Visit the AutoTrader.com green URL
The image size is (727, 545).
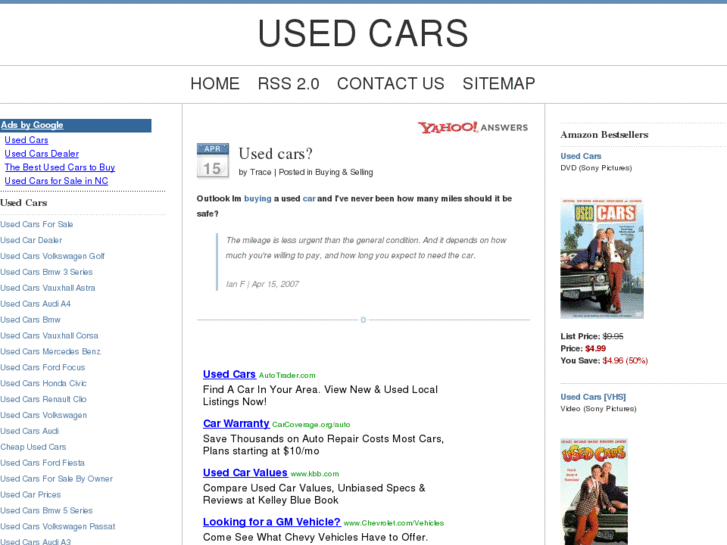coord(287,375)
